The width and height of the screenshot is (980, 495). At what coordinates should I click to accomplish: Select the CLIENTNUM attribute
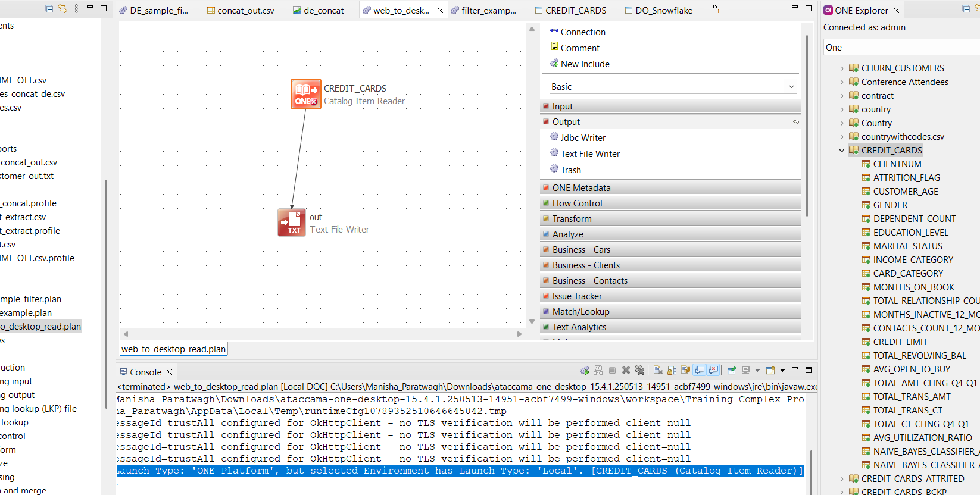891,164
